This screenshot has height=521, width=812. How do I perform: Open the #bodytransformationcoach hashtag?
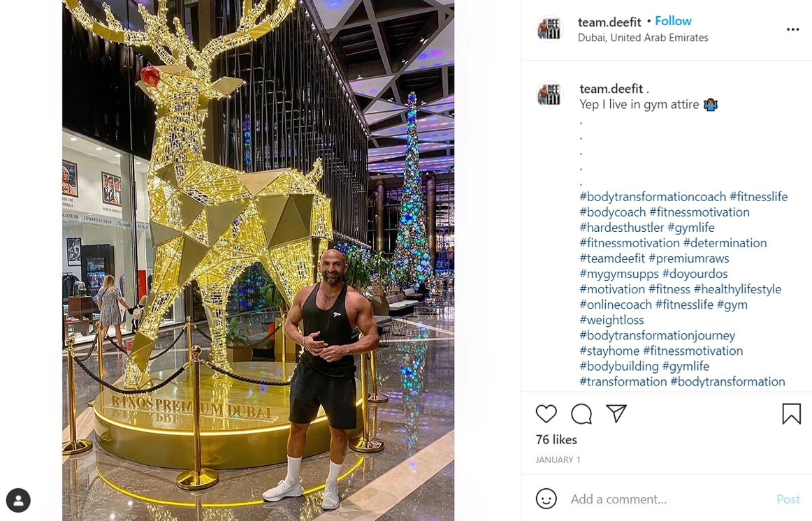[x=653, y=197]
